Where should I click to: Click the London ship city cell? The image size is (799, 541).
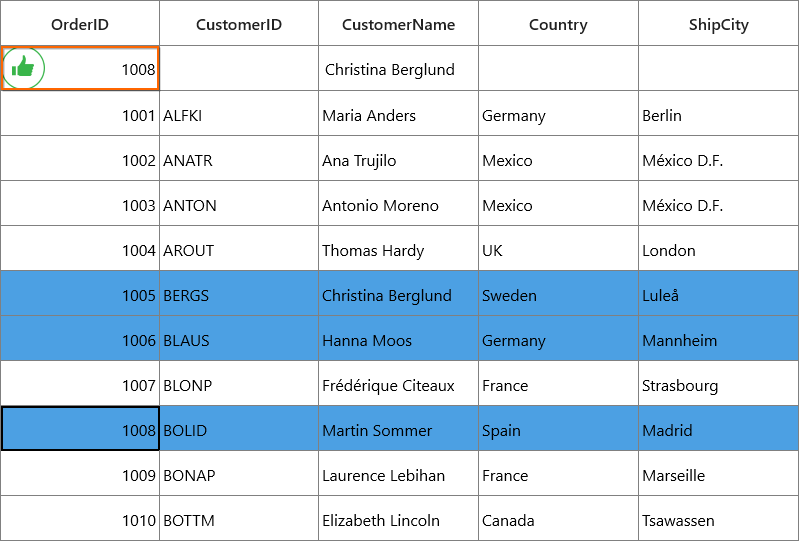coord(718,249)
